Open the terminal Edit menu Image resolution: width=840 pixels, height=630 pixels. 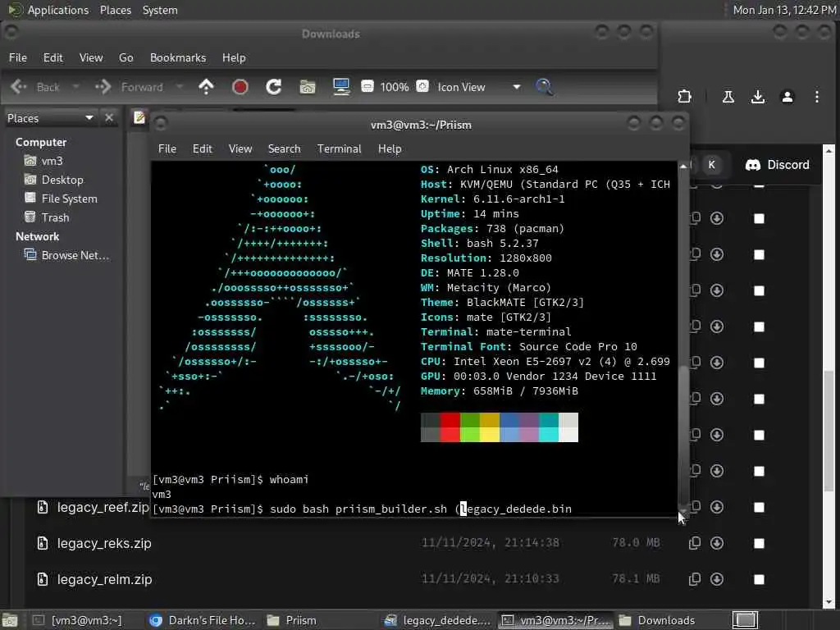click(x=203, y=149)
